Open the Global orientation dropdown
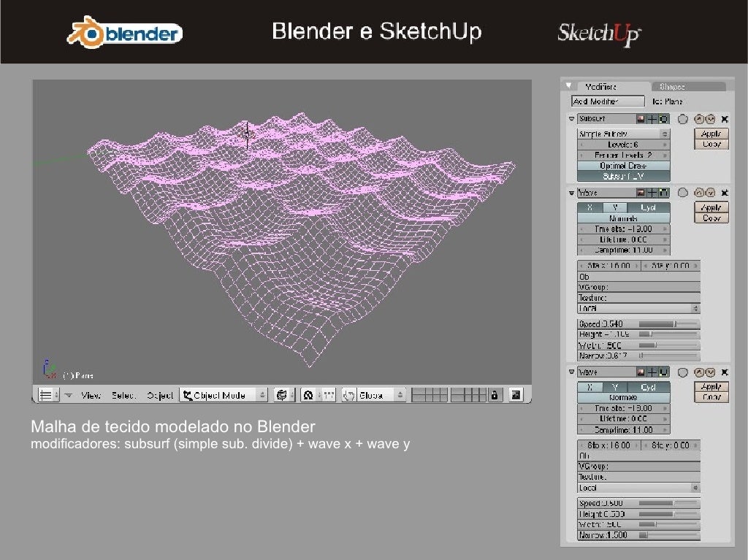The height and width of the screenshot is (560, 748). click(381, 396)
